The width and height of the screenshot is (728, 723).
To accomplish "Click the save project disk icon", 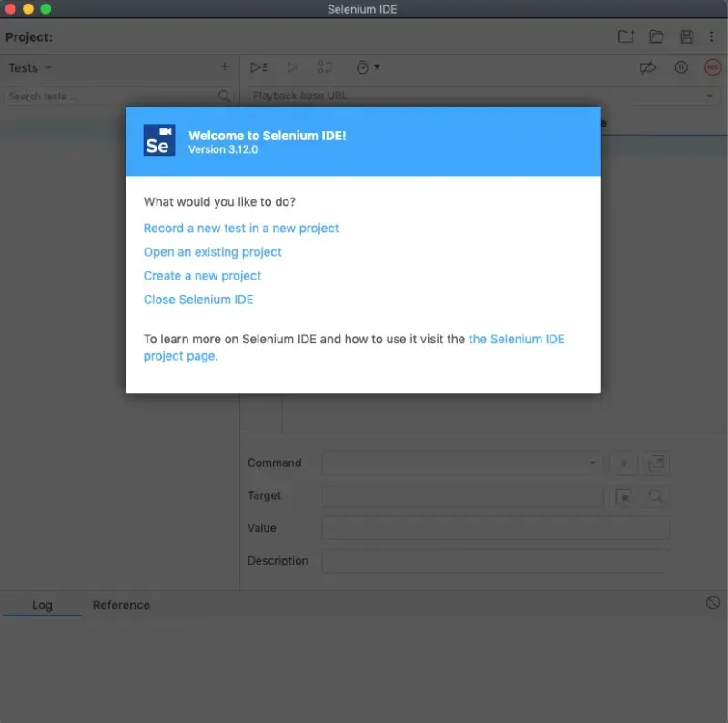I will pos(687,36).
